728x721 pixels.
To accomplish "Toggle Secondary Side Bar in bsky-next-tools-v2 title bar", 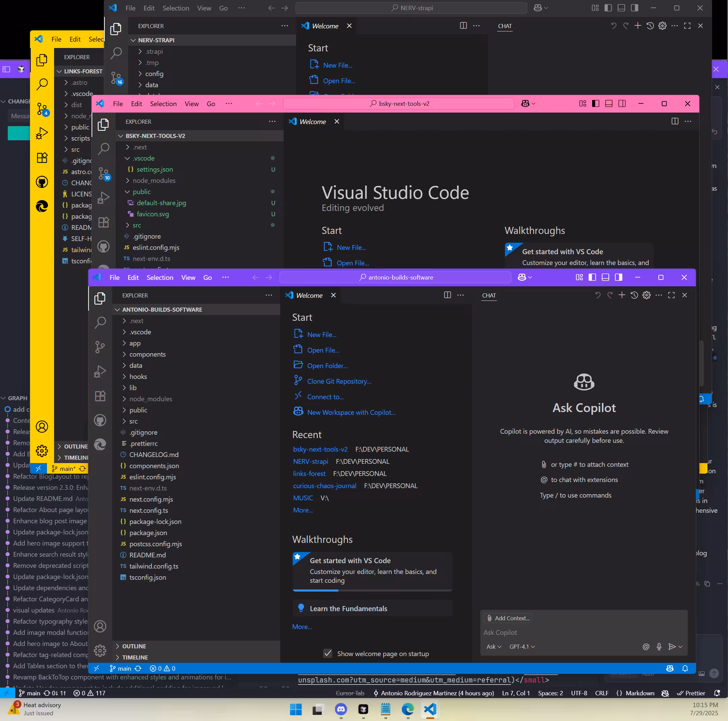I will [622, 104].
